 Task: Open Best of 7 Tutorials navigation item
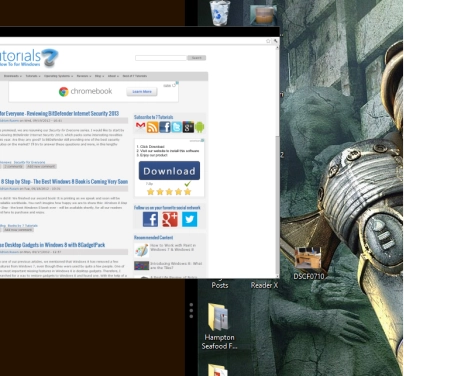(x=135, y=76)
